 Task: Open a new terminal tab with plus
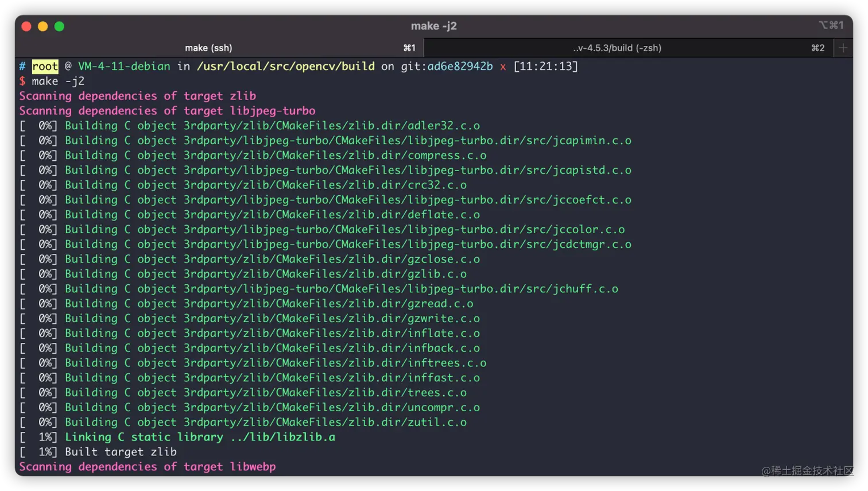843,48
